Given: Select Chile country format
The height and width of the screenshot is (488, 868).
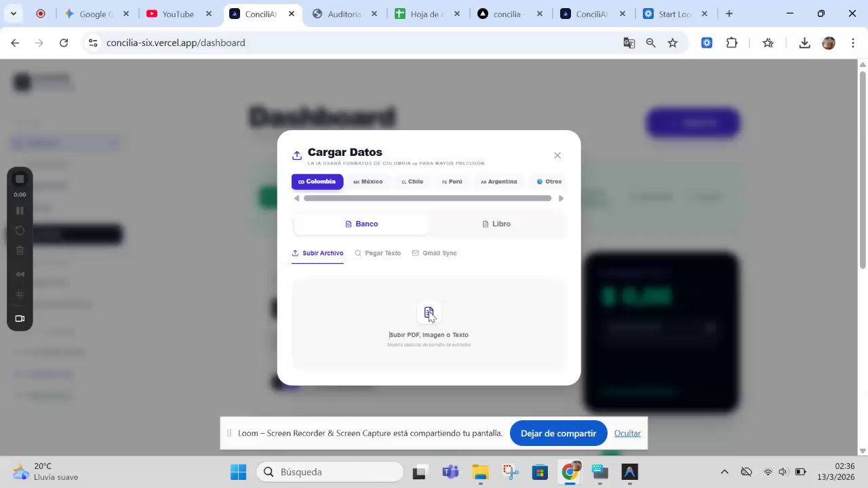Looking at the screenshot, I should pos(412,182).
